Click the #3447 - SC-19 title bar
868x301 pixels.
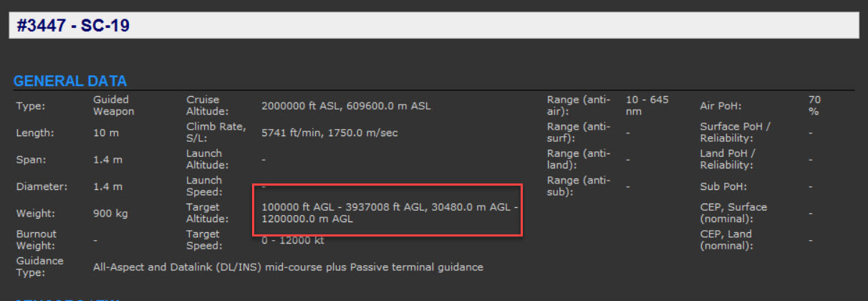click(433, 27)
